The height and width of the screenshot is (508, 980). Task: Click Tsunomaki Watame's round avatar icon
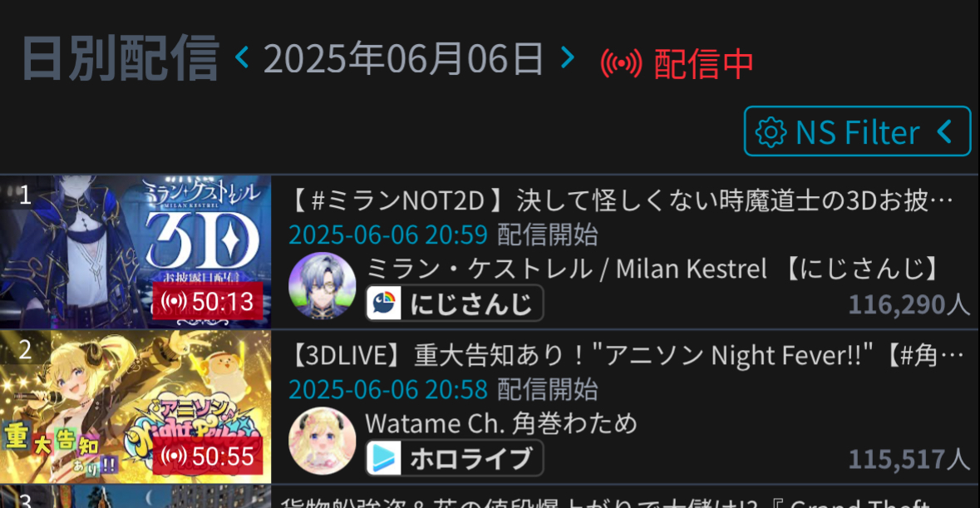coord(322,441)
